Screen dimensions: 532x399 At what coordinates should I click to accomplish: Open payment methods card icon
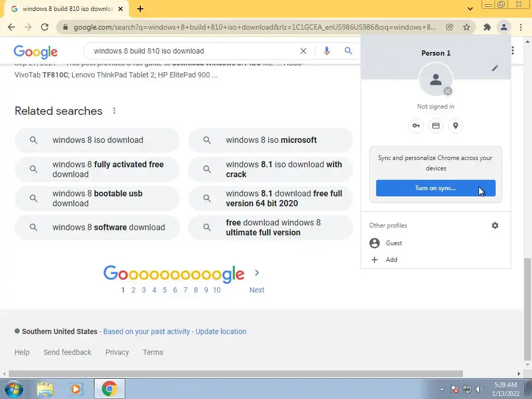436,126
